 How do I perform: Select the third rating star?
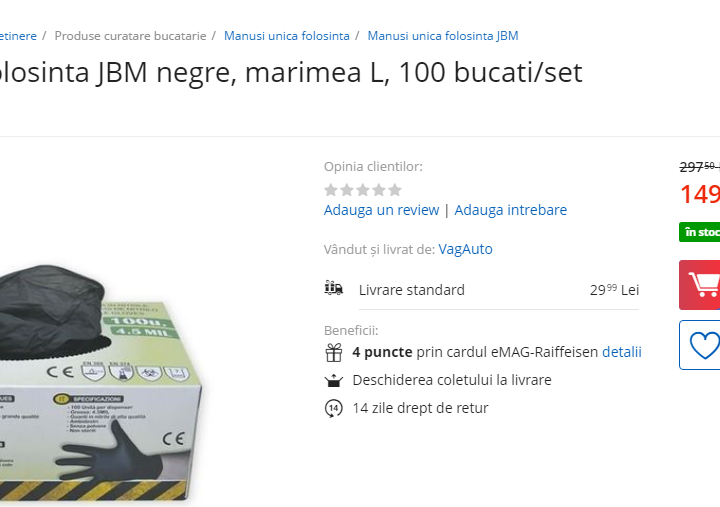363,190
